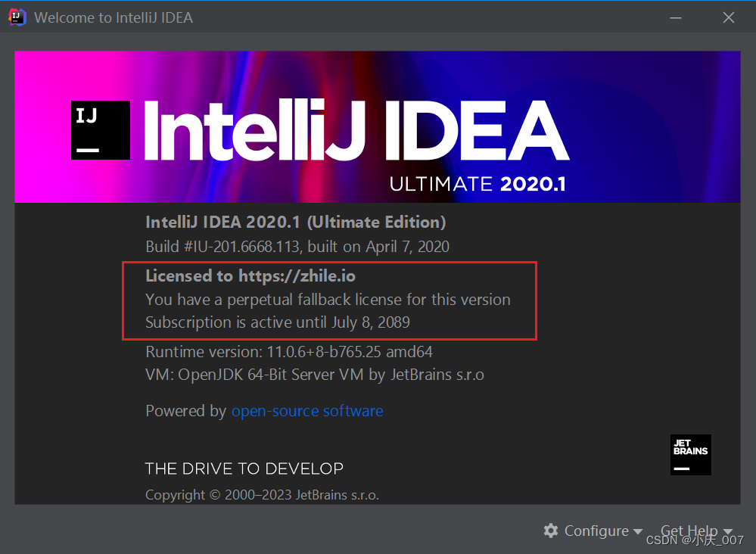756x554 pixels.
Task: Click the Copyright 2000-2023 JetBrains text
Action: [262, 495]
